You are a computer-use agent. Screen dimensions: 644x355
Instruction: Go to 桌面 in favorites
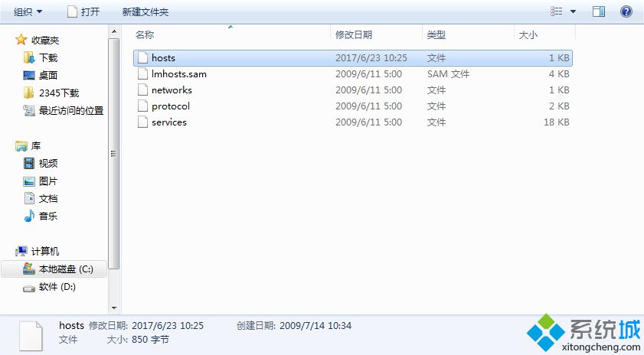click(48, 75)
